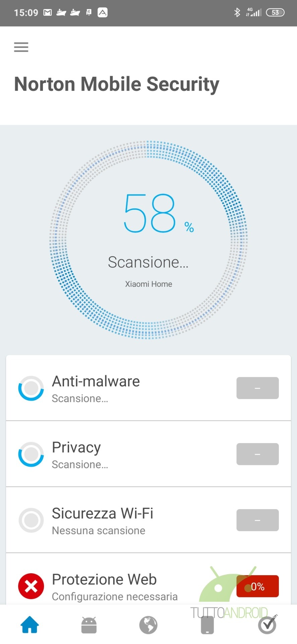This screenshot has width=297, height=644.
Task: Click the red 0% Protezione Web button
Action: tap(257, 586)
